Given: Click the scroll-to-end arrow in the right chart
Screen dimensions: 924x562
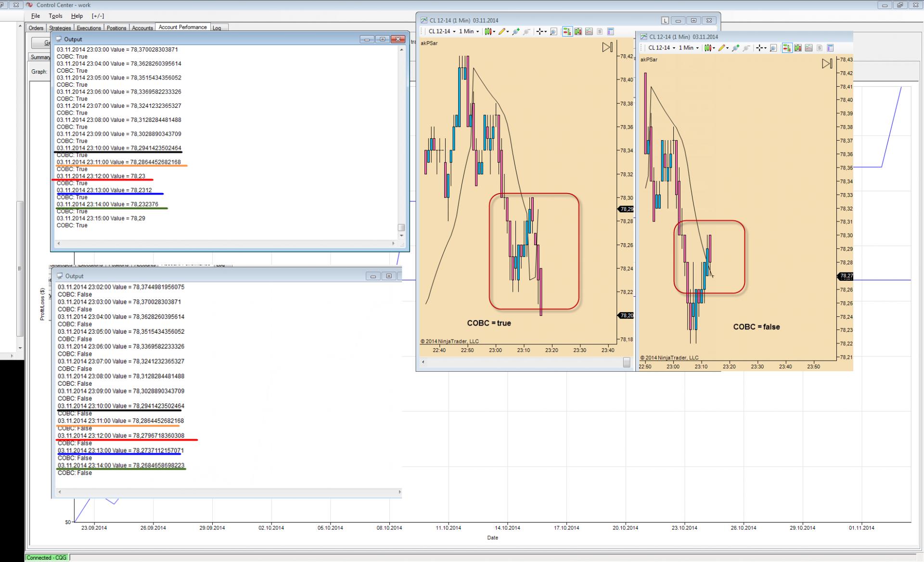Looking at the screenshot, I should [827, 64].
